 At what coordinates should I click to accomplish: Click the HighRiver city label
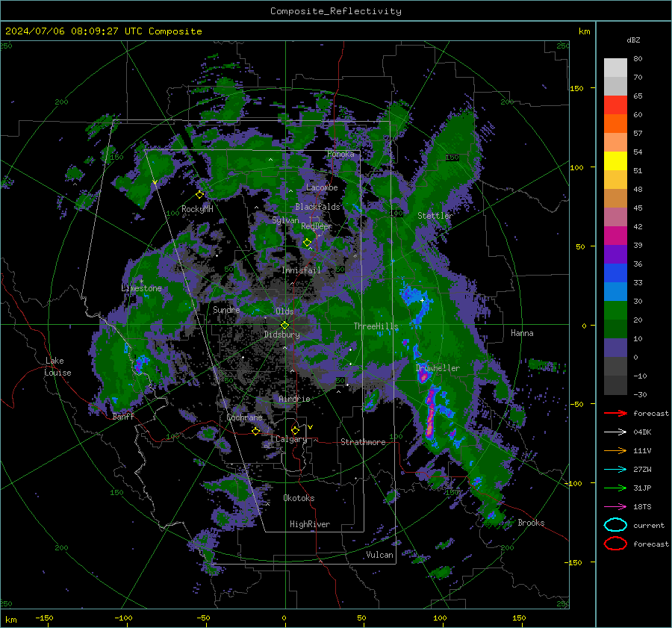310,524
